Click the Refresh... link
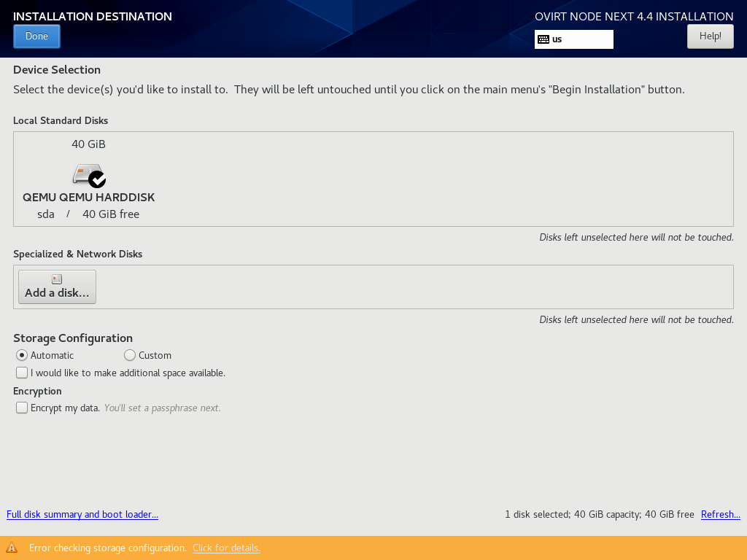 pos(720,514)
